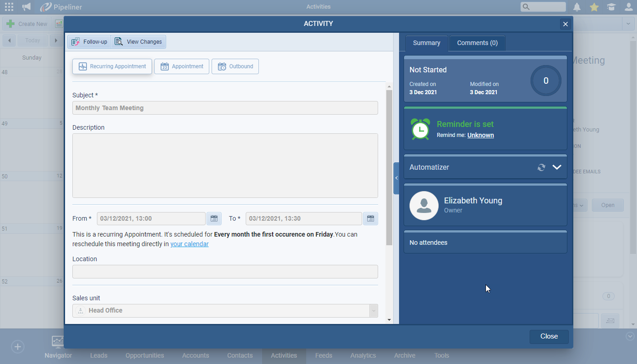Click the View Changes icon
The height and width of the screenshot is (364, 637).
(x=119, y=41)
